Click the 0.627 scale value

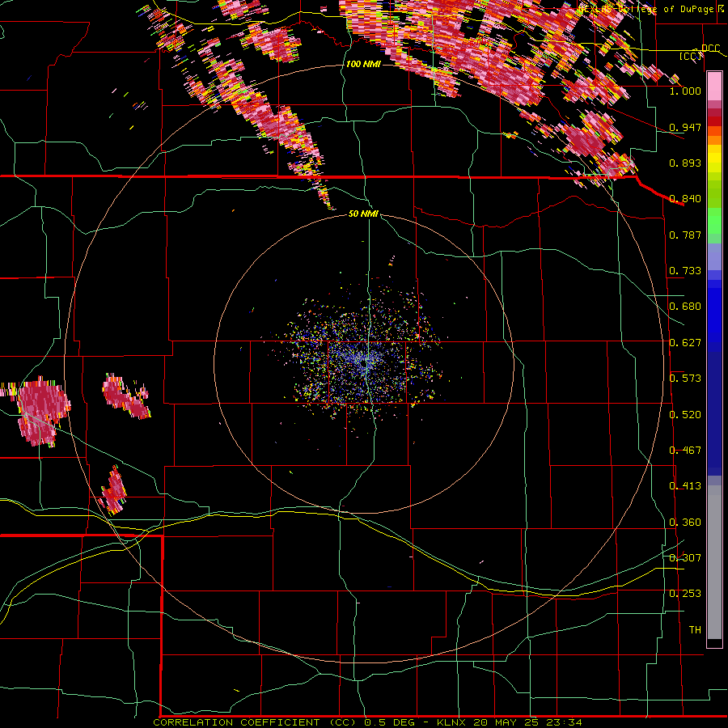tap(685, 343)
